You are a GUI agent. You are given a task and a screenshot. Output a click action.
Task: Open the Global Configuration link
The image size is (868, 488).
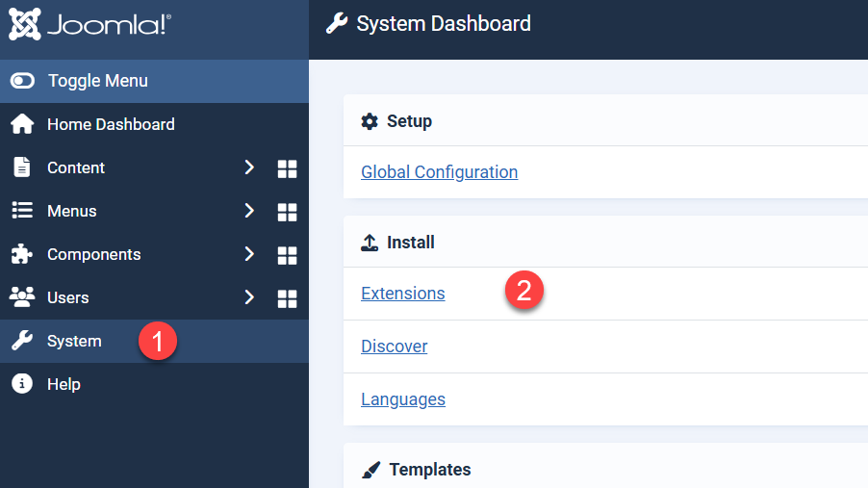pyautogui.click(x=439, y=172)
